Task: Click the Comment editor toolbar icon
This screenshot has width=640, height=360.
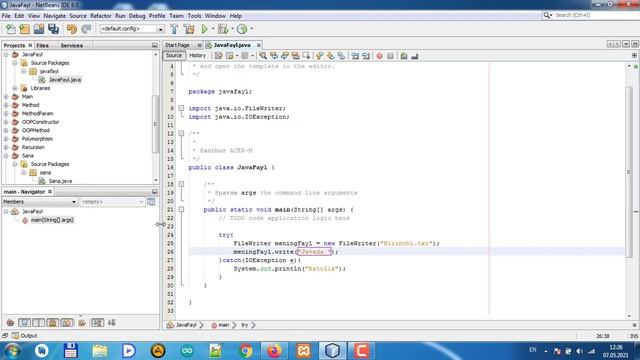Action: pyautogui.click(x=404, y=56)
